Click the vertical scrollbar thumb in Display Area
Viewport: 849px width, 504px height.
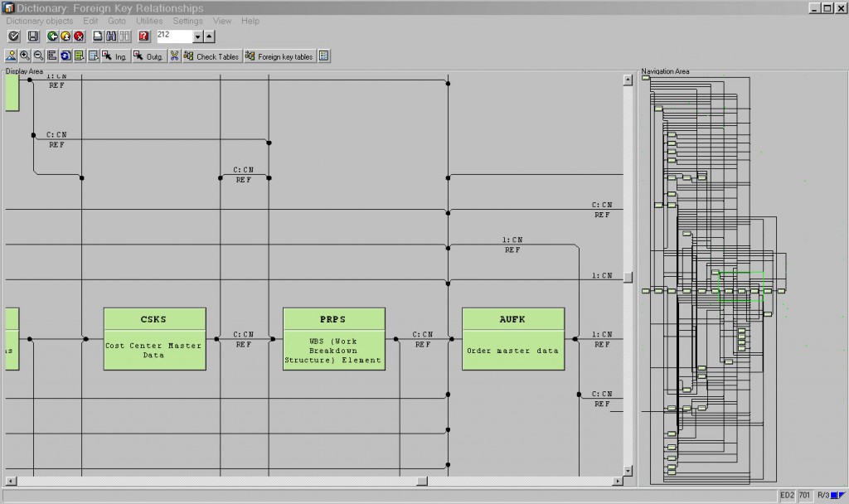(628, 278)
